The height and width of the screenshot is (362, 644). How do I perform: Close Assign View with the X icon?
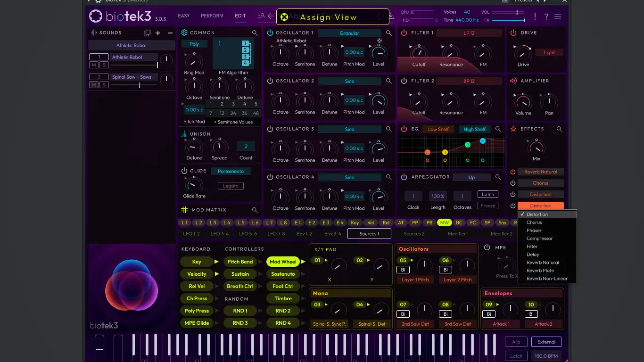point(284,17)
